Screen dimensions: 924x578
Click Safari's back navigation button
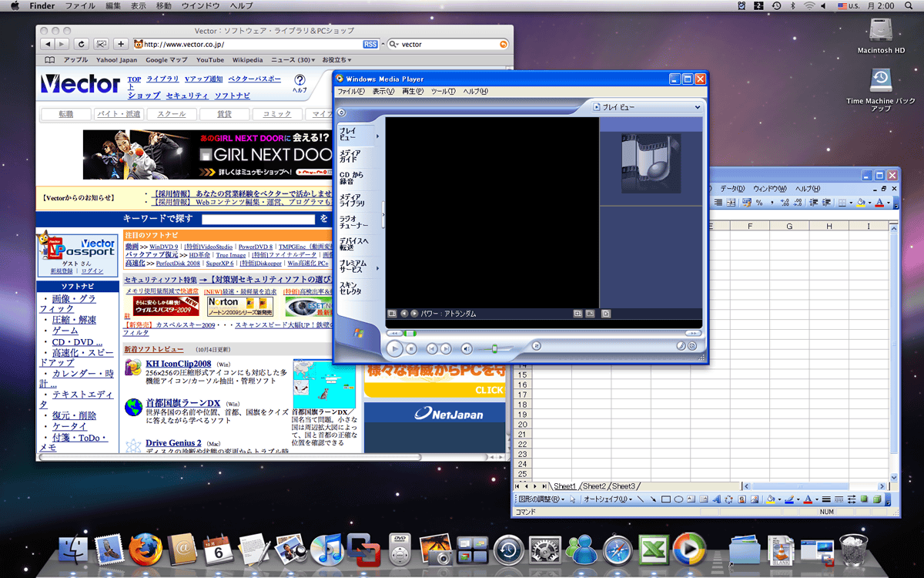coord(47,44)
